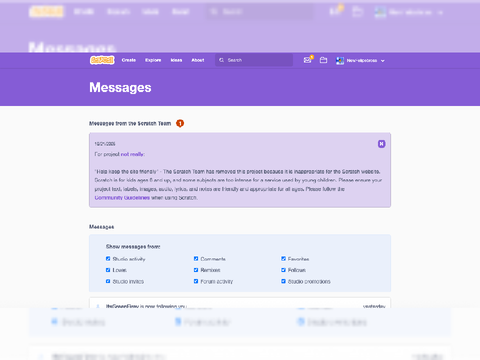This screenshot has width=480, height=360.
Task: Dismiss the Scratch Team message
Action: coord(382,144)
